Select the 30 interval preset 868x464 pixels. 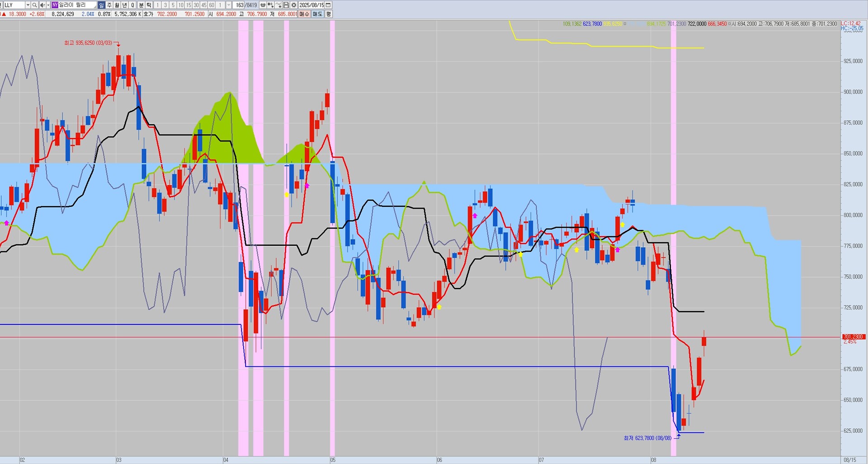pyautogui.click(x=196, y=5)
